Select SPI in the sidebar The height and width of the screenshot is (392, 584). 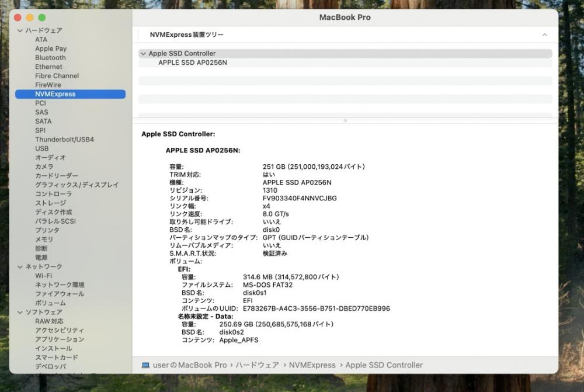[x=40, y=130]
